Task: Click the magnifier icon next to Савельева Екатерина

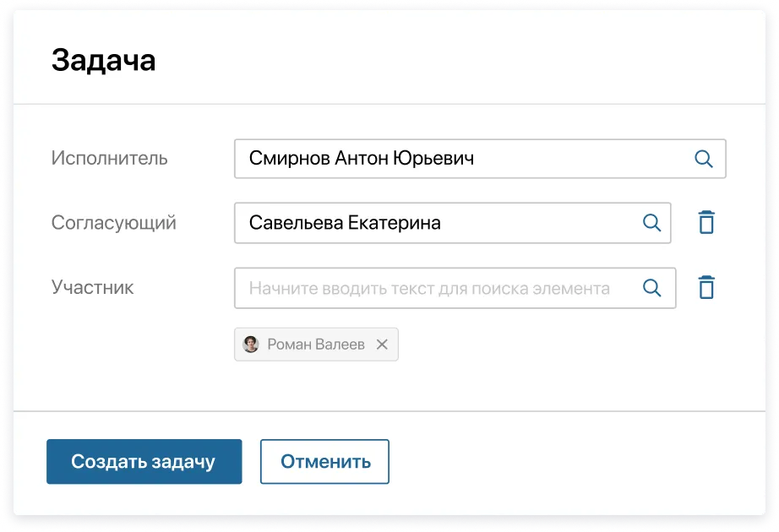Action: click(651, 223)
